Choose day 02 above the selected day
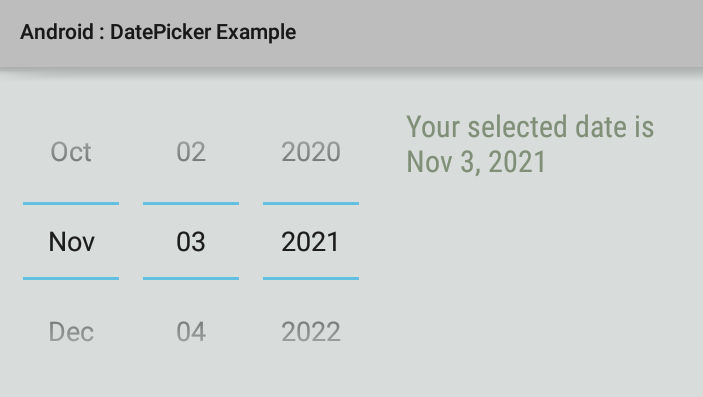The width and height of the screenshot is (703, 397). [x=191, y=152]
